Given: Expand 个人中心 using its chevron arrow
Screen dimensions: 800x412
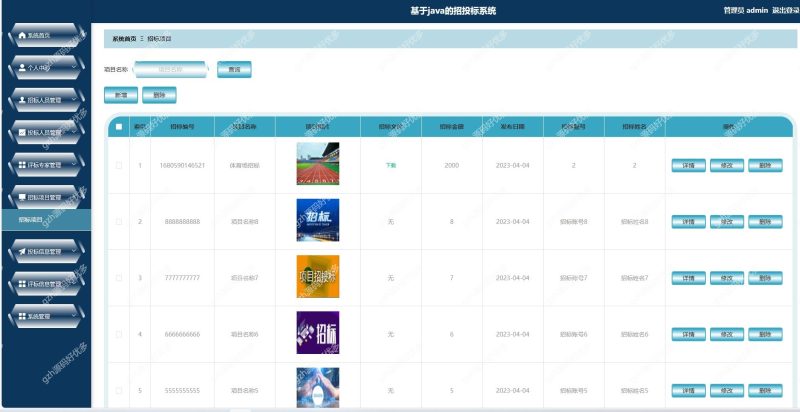Looking at the screenshot, I should pos(73,68).
